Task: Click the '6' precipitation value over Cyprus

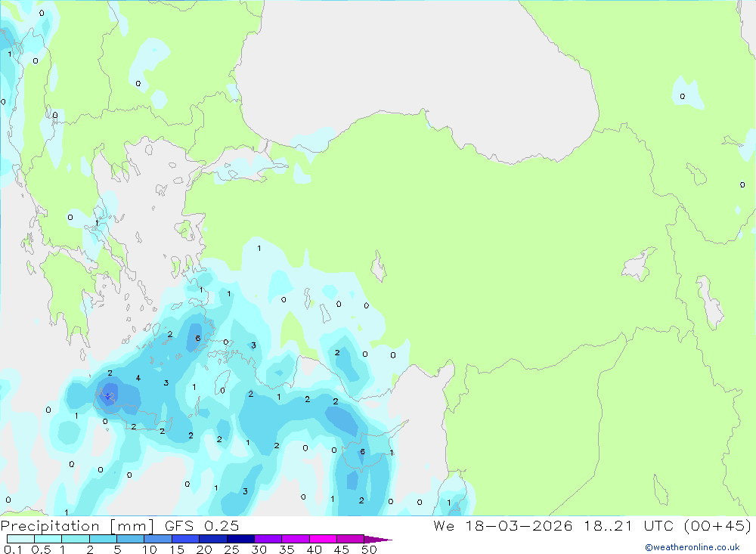Action: pyautogui.click(x=363, y=452)
